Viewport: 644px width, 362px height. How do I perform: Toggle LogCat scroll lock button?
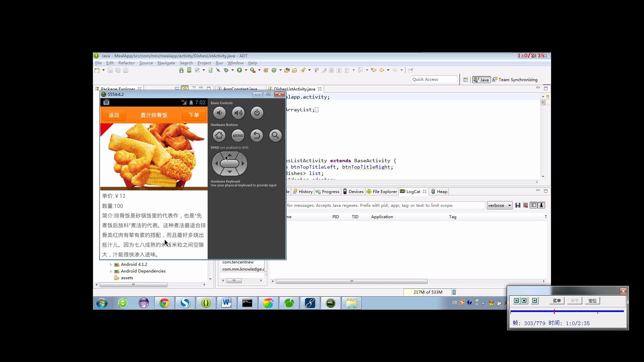pyautogui.click(x=541, y=205)
